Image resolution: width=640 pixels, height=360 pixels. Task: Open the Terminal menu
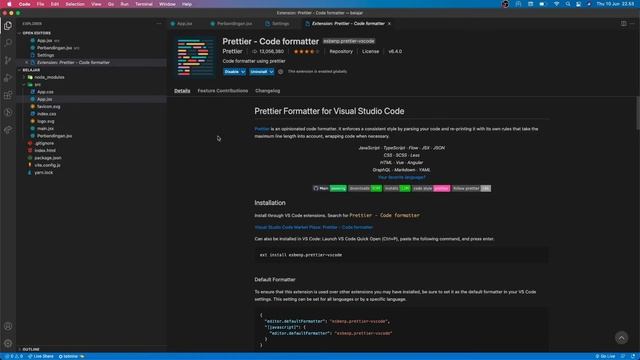144,4
